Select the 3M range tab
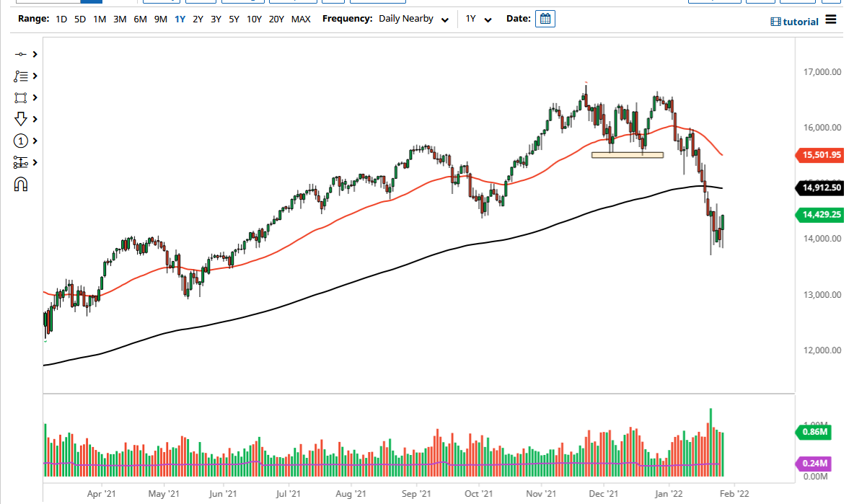The width and height of the screenshot is (849, 504). (x=119, y=19)
